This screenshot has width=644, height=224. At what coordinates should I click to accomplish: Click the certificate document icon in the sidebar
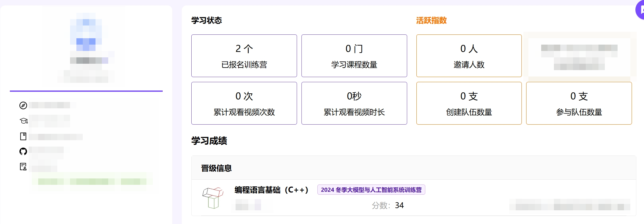[x=23, y=167]
